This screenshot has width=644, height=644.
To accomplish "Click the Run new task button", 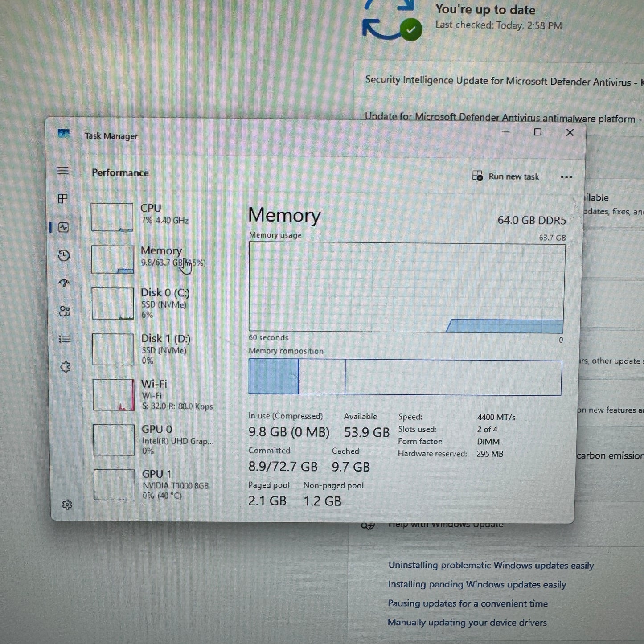I will click(506, 176).
